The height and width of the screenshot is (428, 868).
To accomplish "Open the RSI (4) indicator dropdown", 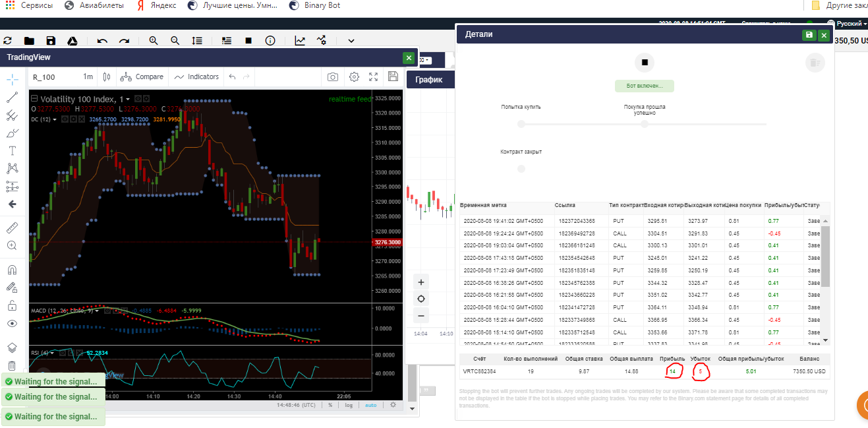I will tap(52, 353).
